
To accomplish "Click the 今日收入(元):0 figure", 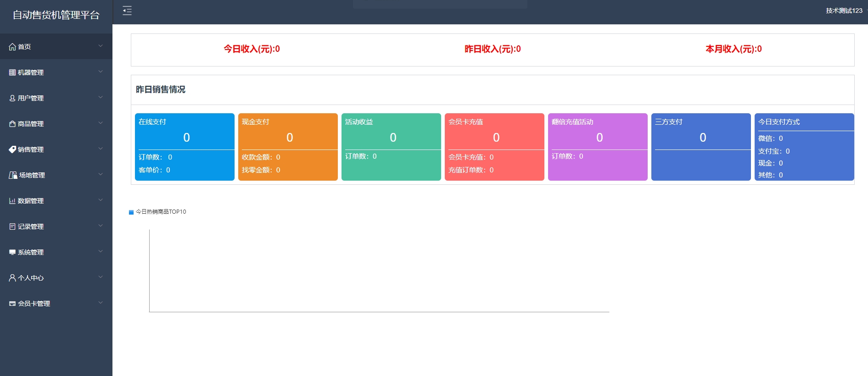I will pyautogui.click(x=252, y=49).
